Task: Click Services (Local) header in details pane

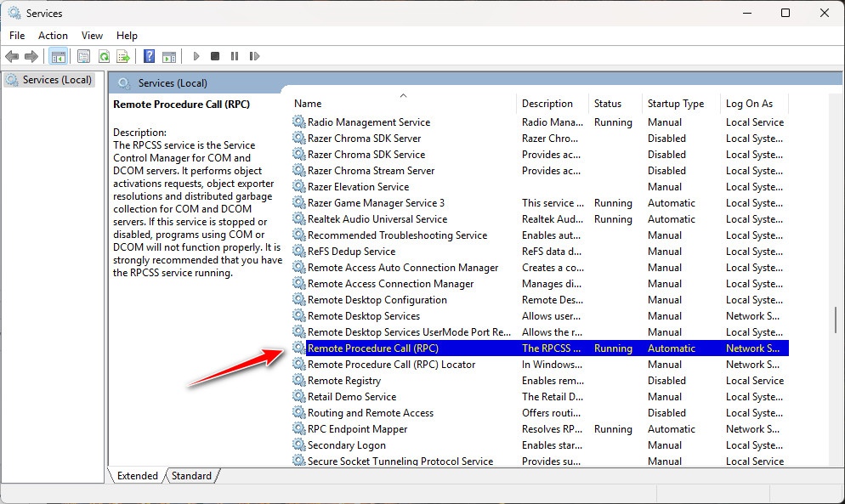Action: coord(173,83)
